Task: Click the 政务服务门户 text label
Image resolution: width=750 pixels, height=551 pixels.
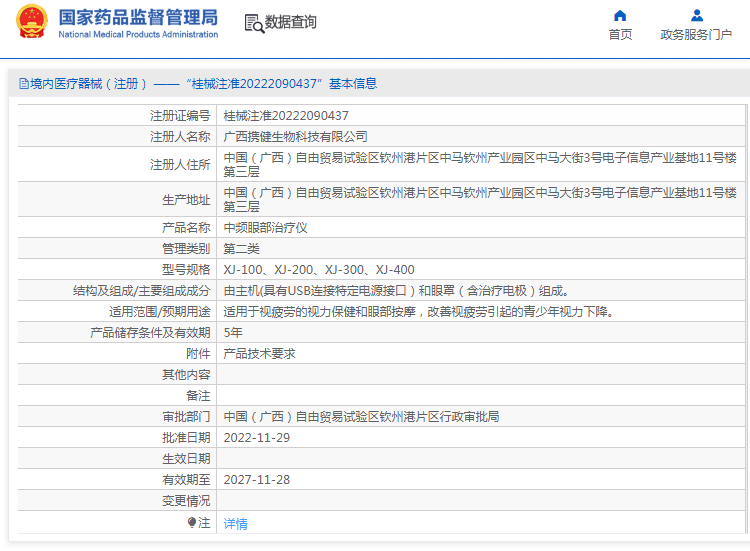Action: [696, 34]
